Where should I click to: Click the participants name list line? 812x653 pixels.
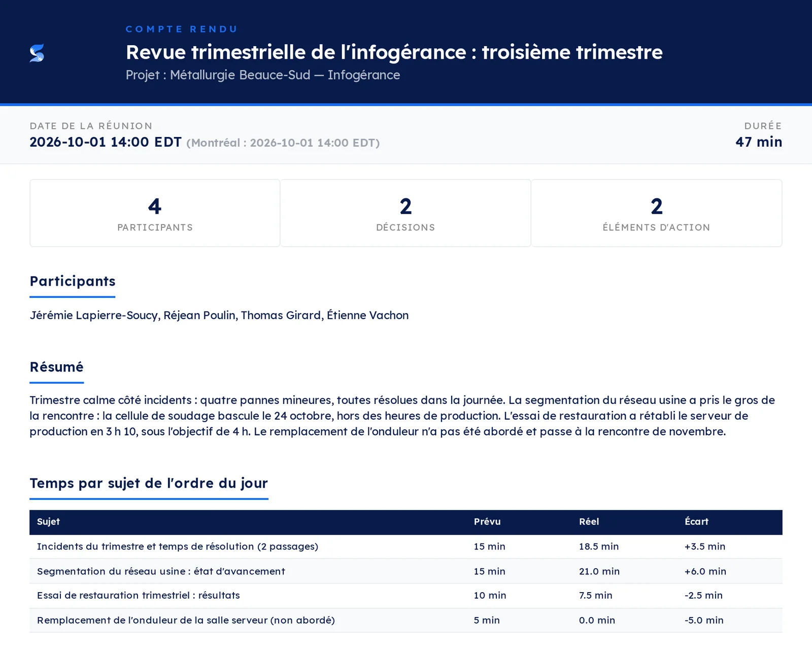pos(219,315)
